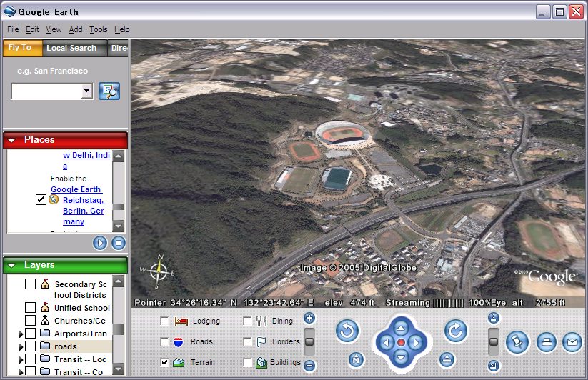The image size is (588, 380).
Task: Uncheck the Terrain checkbox
Action: (166, 363)
